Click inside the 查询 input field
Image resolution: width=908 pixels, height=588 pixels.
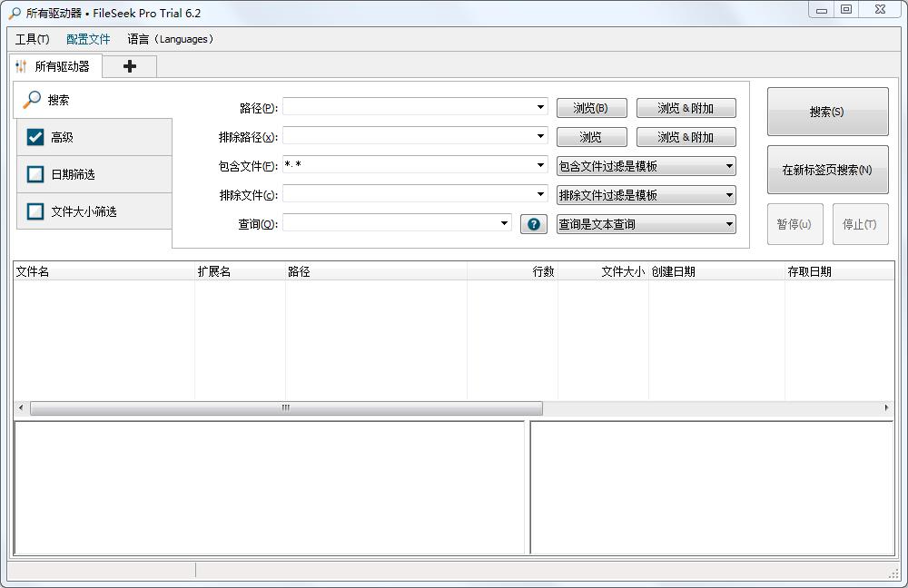(390, 224)
